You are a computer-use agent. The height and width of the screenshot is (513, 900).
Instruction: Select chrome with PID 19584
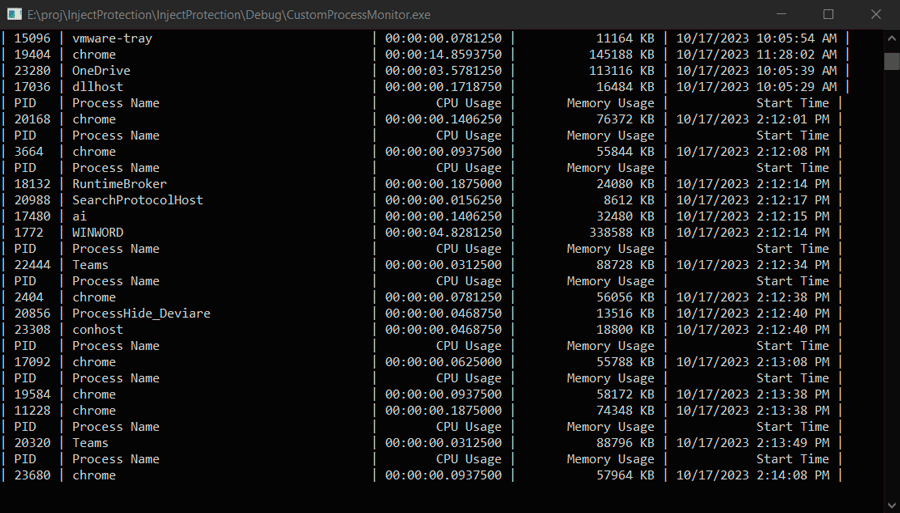(94, 394)
